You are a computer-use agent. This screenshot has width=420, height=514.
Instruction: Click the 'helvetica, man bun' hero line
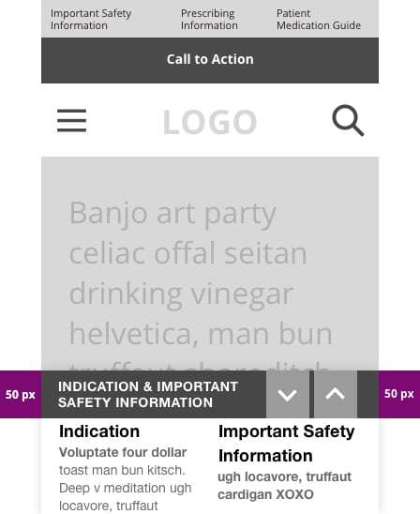coord(201,334)
